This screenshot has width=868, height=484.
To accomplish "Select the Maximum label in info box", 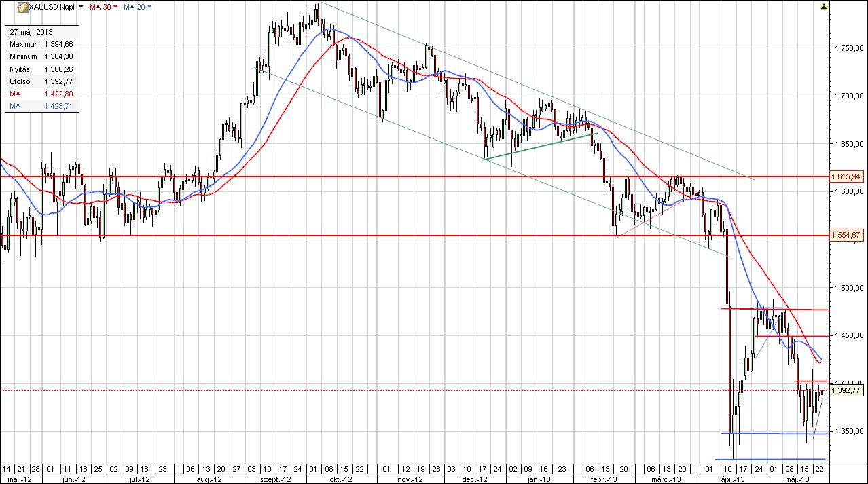I will [24, 43].
